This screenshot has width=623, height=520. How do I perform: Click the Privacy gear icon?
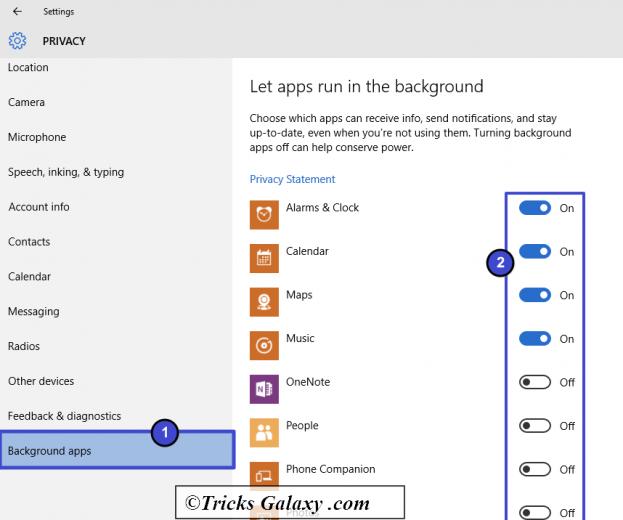(17, 41)
